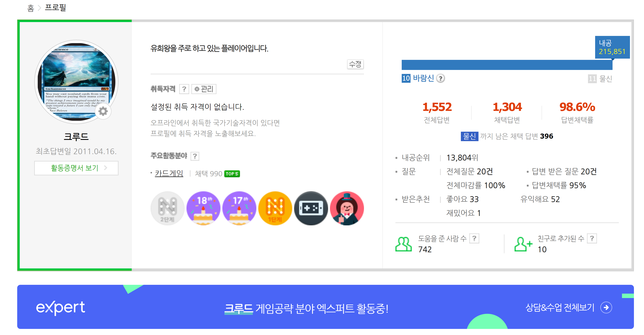Click the 답변 받은 질문 20건 value

point(564,172)
